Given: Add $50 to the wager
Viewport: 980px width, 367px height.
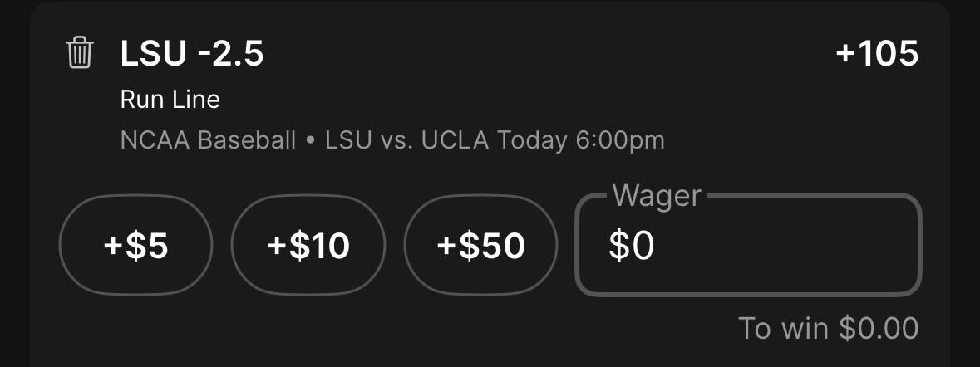Looking at the screenshot, I should coord(480,245).
